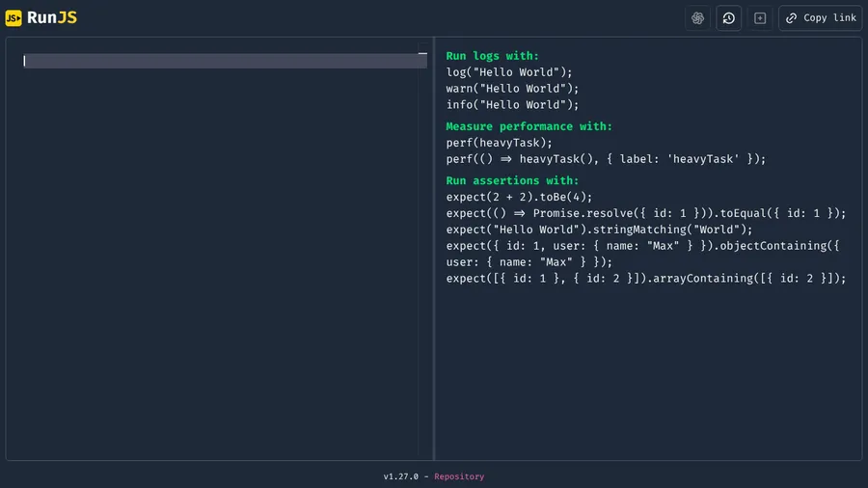This screenshot has height=488, width=868.
Task: Click 'Measure performance with:' heading
Action: point(529,126)
